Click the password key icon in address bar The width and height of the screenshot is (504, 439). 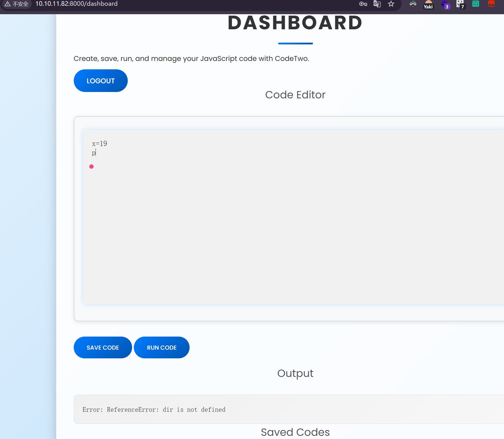[x=363, y=4]
